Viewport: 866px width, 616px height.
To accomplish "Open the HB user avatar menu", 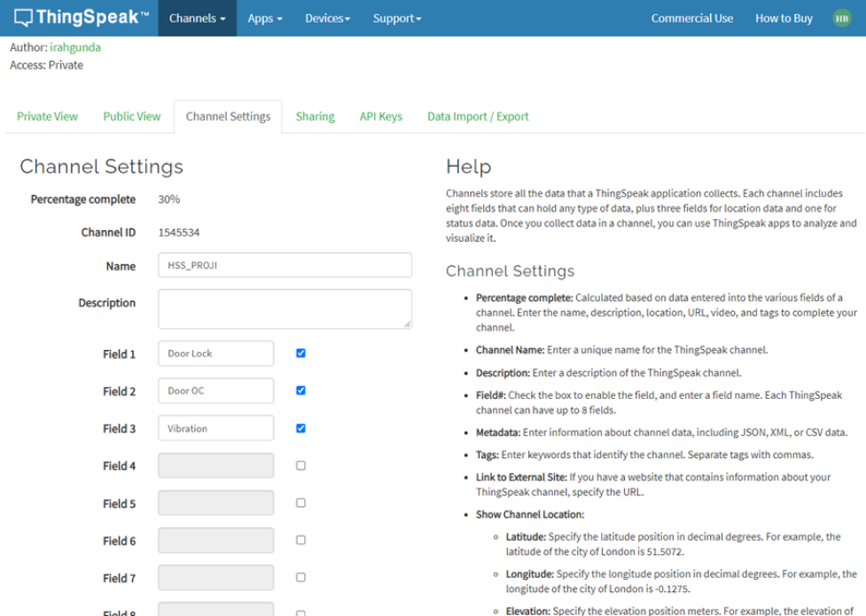I will tap(841, 19).
